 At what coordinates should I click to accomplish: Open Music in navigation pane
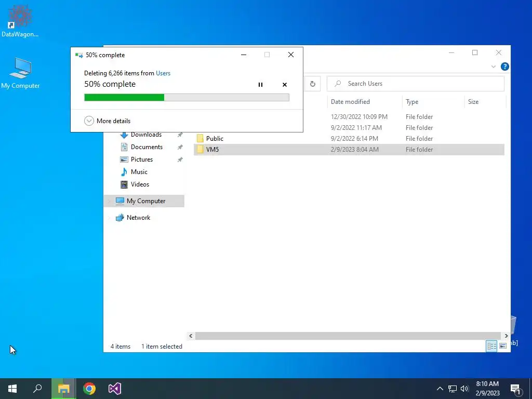pyautogui.click(x=139, y=172)
